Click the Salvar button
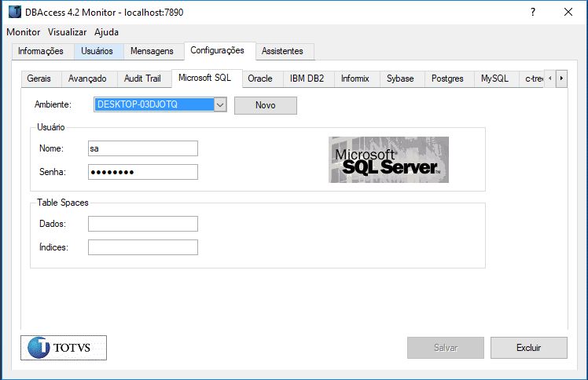Screen dimensions: 588x380 pos(446,348)
